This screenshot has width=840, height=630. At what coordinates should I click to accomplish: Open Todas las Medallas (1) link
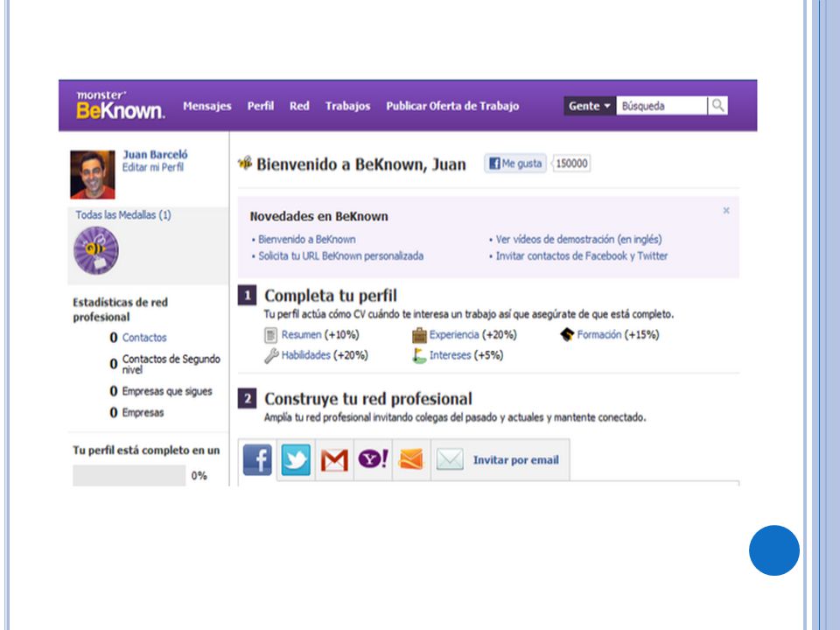[123, 215]
